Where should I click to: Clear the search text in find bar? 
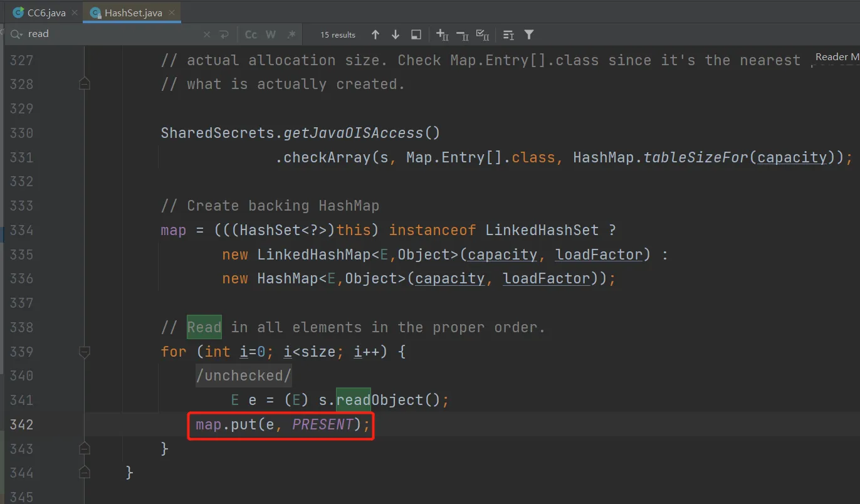coord(207,35)
